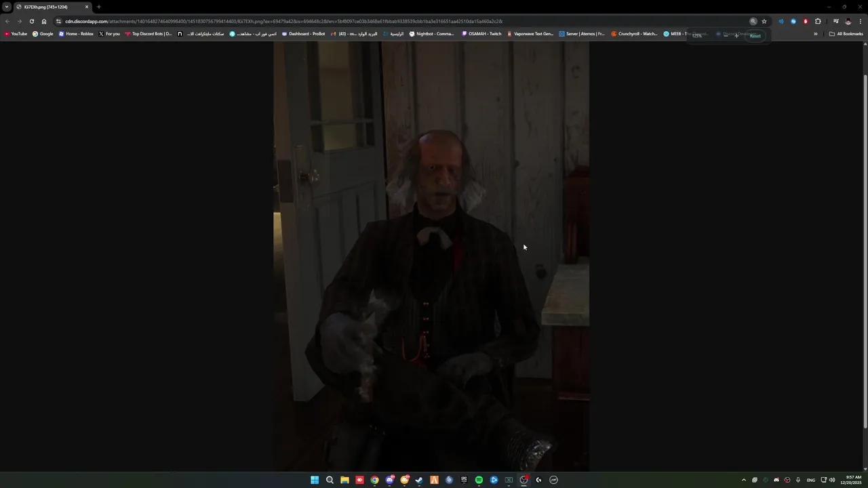Open the Nightbot bookmark

coord(431,34)
